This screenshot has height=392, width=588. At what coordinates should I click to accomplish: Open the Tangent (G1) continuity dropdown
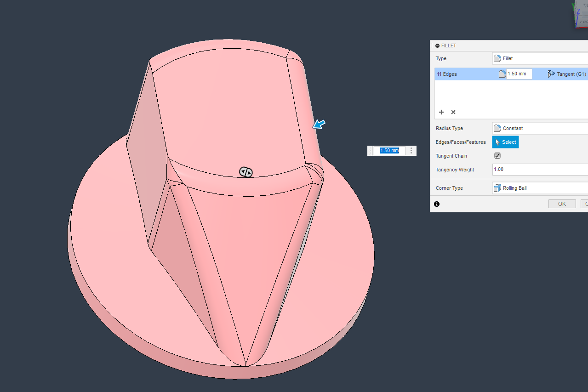pos(567,74)
